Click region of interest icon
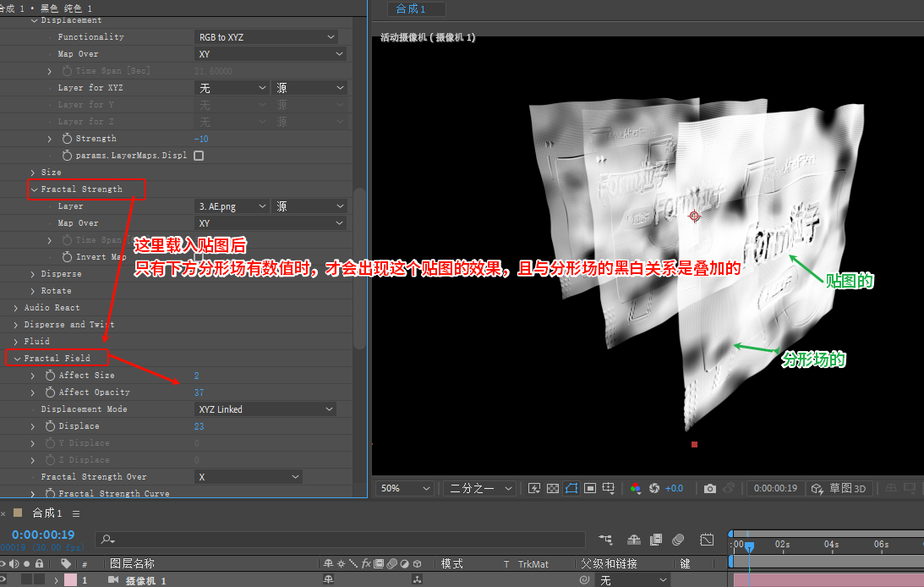The image size is (924, 587). pyautogui.click(x=590, y=488)
